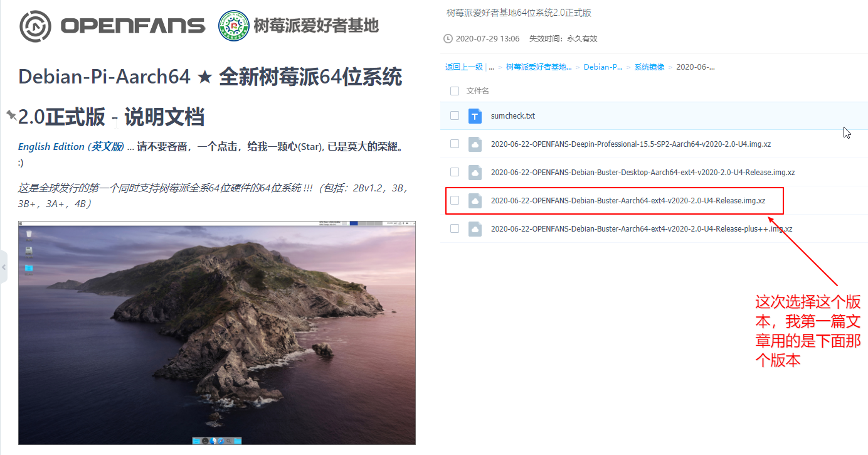
Task: Click the Debian-Pi-Aarch64 page heading
Action: pyautogui.click(x=210, y=97)
